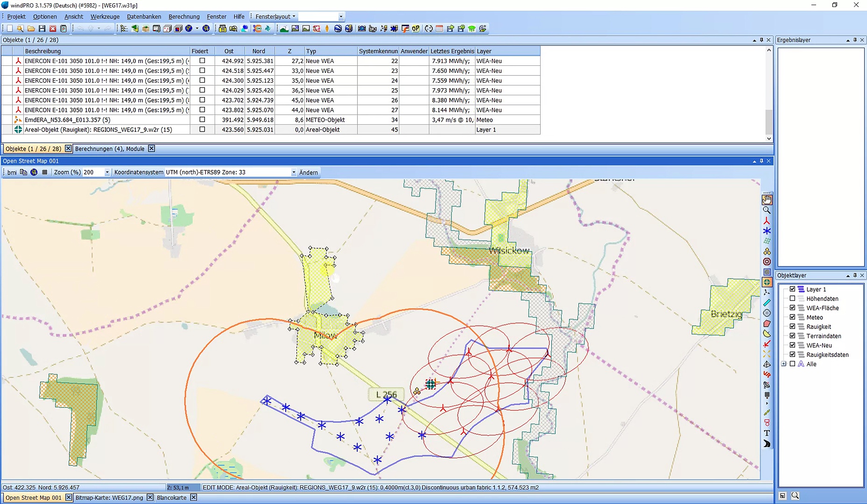Screen dimensions: 867x504
Task: Expand the Alle layer tree node
Action: [784, 364]
